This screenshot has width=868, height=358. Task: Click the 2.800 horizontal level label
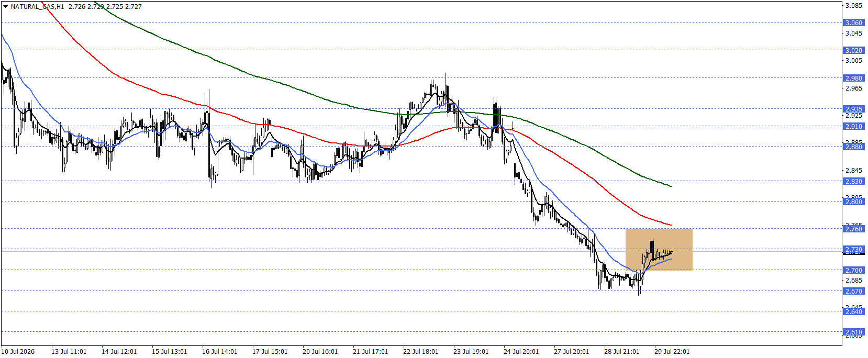854,202
